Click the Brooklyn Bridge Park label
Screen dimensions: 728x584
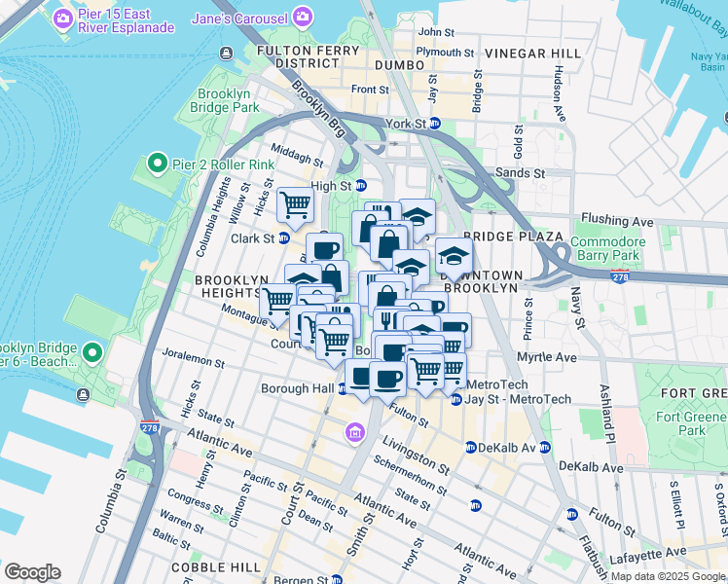point(225,100)
